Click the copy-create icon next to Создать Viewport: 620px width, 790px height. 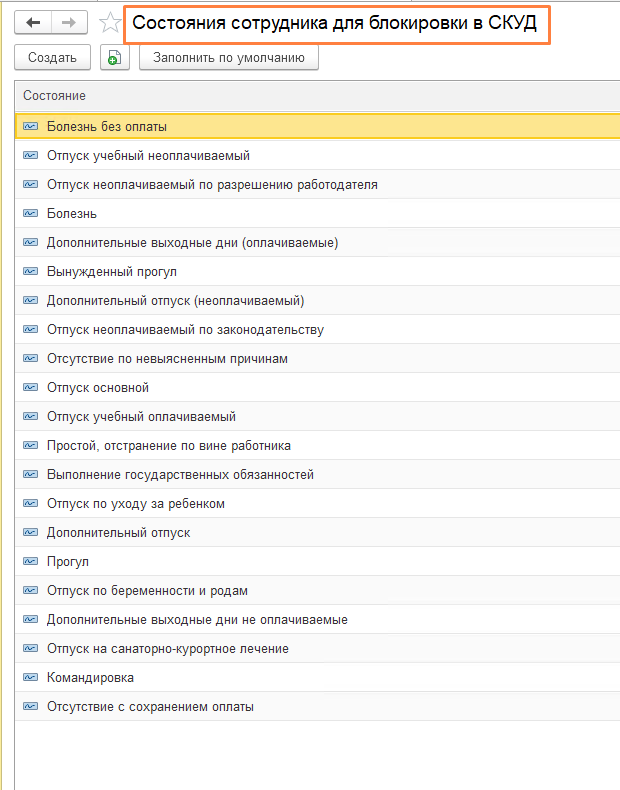click(x=116, y=58)
